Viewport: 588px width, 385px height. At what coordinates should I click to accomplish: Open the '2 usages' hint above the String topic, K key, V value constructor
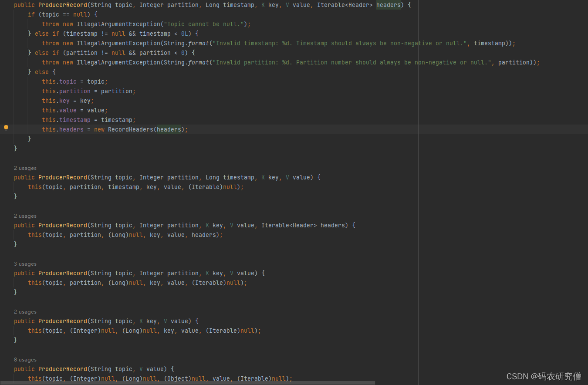point(25,312)
